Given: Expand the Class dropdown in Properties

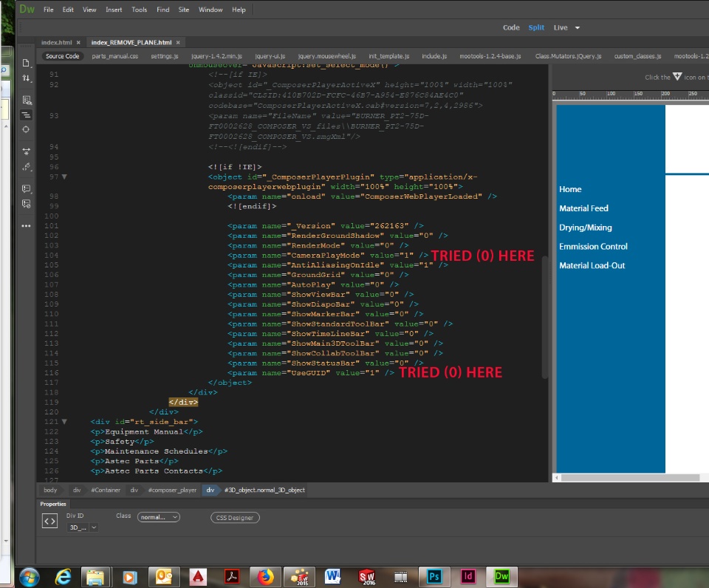Looking at the screenshot, I should (x=159, y=518).
